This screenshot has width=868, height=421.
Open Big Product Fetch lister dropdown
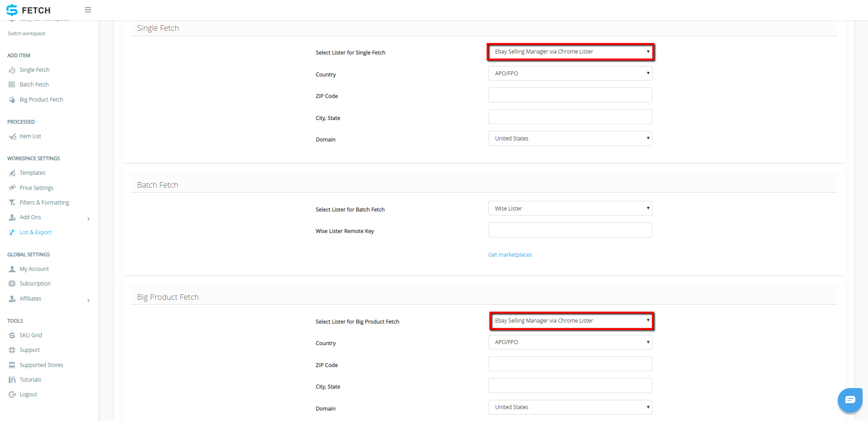pyautogui.click(x=570, y=321)
